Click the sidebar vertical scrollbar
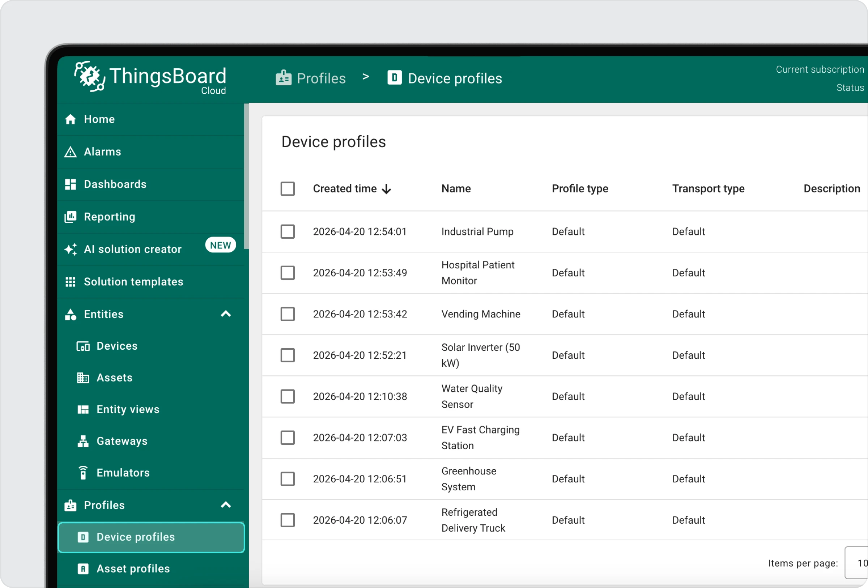Viewport: 868px width, 588px height. coord(246,175)
